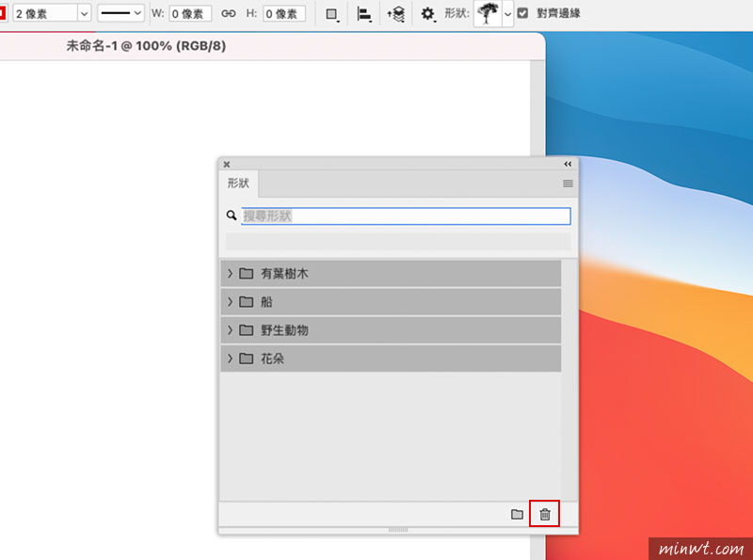Open path arrangement stack icon

pyautogui.click(x=396, y=14)
